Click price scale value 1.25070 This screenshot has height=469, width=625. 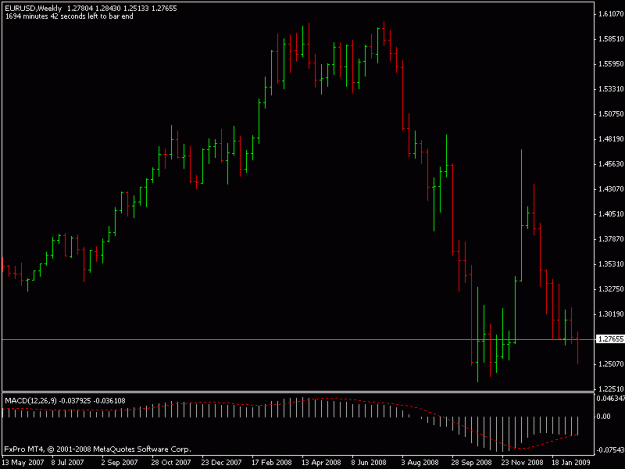611,364
